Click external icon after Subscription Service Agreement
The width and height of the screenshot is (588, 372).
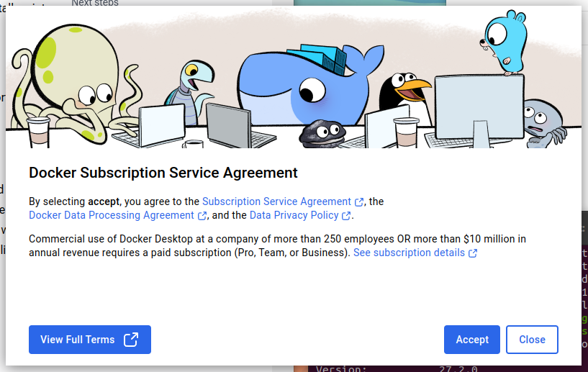point(359,202)
